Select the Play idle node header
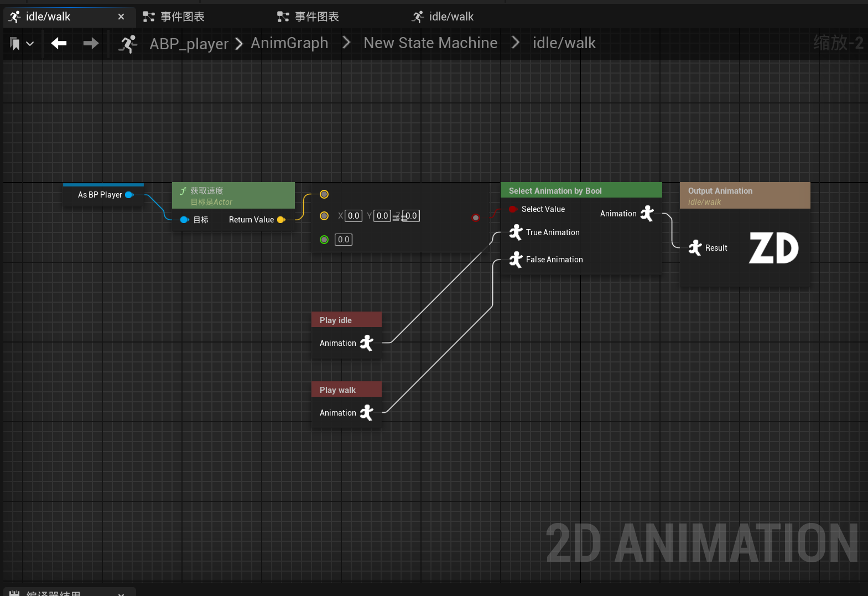This screenshot has height=596, width=868. [346, 320]
